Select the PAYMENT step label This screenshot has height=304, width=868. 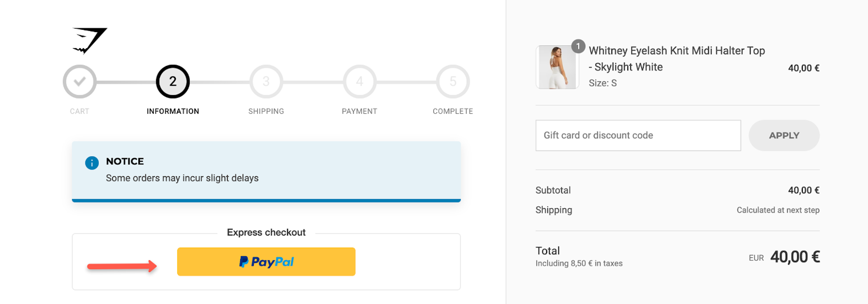coord(360,111)
